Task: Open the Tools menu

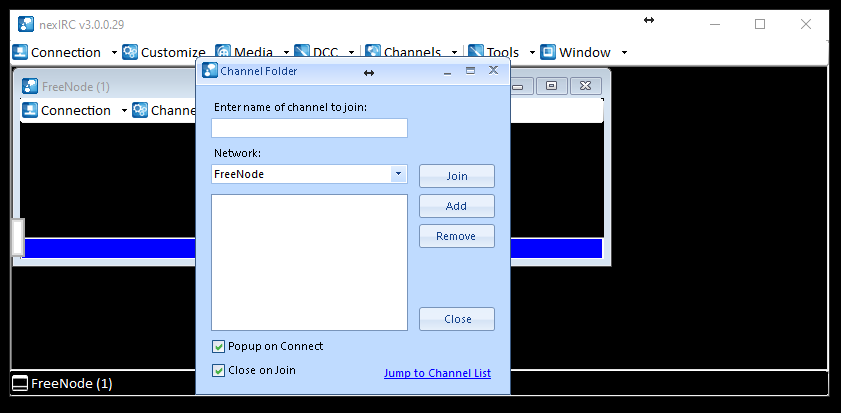Action: point(503,53)
